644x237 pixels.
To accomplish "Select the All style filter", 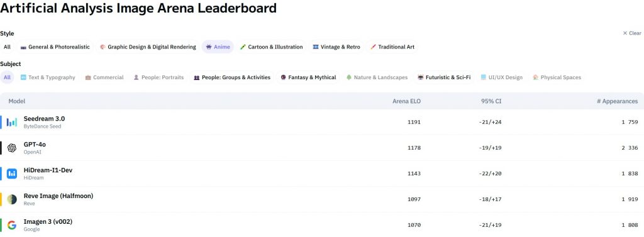I will pos(7,47).
